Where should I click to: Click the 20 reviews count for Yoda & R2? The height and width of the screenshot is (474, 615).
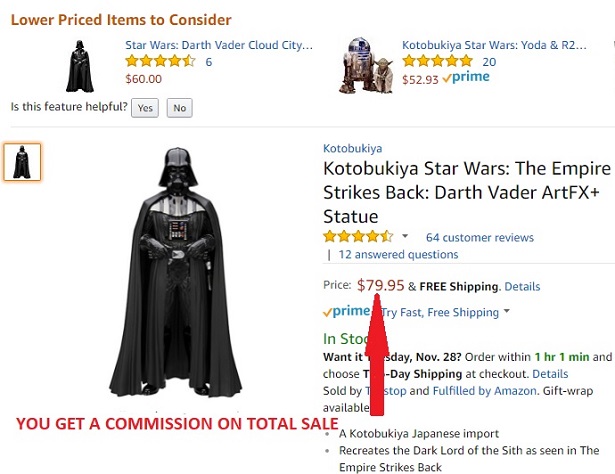489,62
